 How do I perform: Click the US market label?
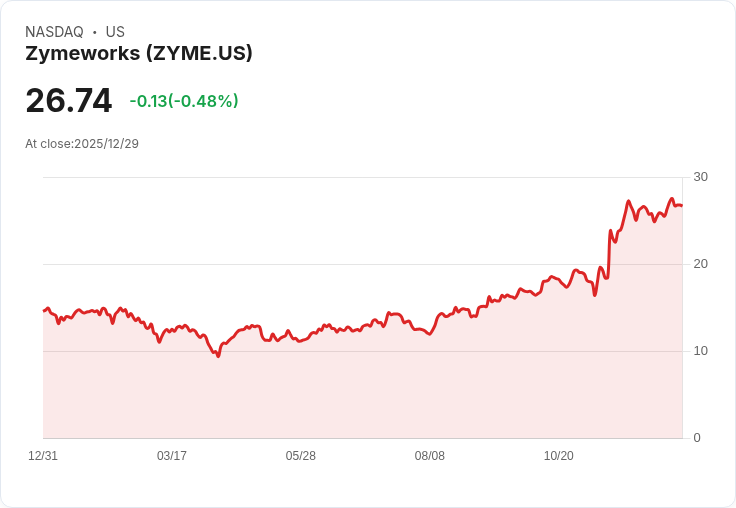coord(115,32)
